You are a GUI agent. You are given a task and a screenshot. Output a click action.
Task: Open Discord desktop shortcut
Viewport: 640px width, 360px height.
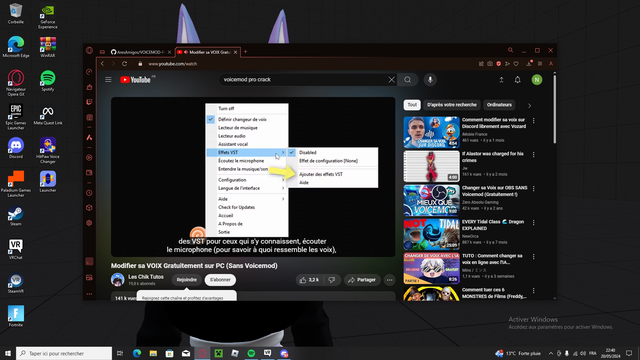pos(16,148)
